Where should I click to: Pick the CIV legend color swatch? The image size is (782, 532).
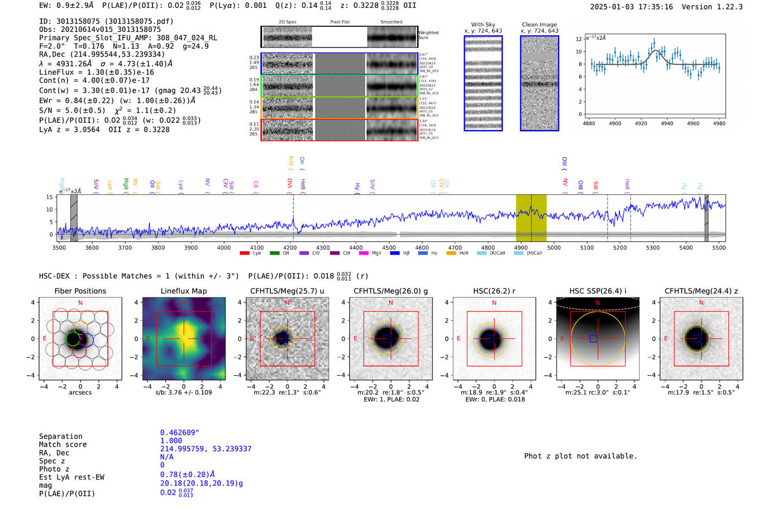[x=304, y=253]
